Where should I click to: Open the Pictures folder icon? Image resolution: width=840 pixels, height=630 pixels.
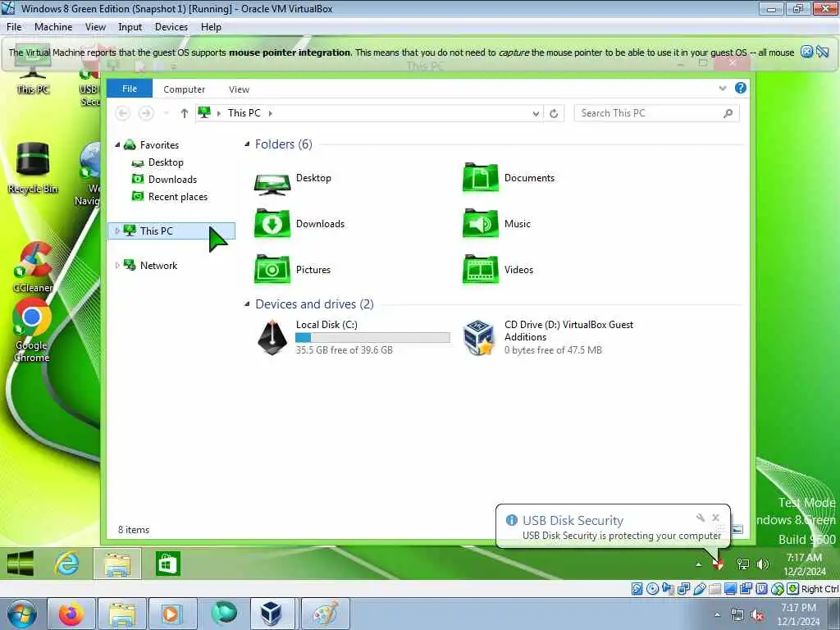[272, 269]
